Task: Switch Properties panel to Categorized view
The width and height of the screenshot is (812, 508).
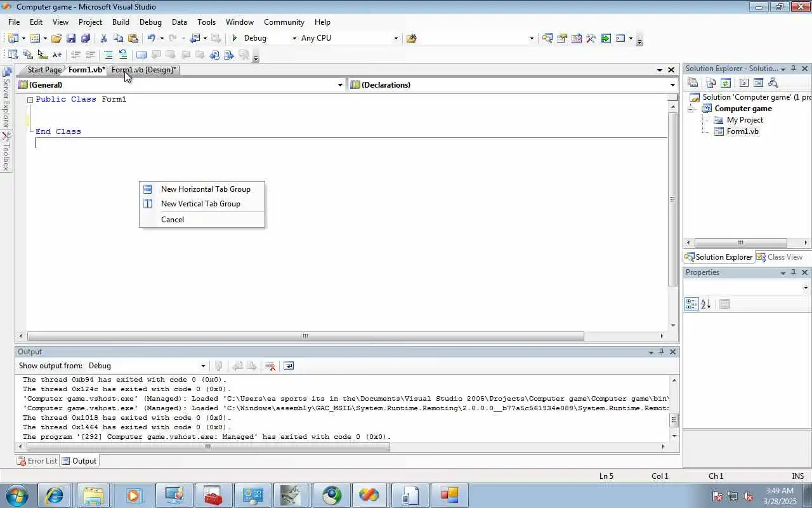Action: (x=691, y=304)
